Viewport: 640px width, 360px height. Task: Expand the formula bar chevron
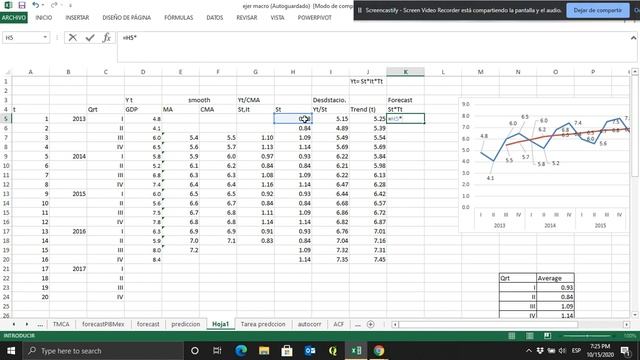point(633,38)
